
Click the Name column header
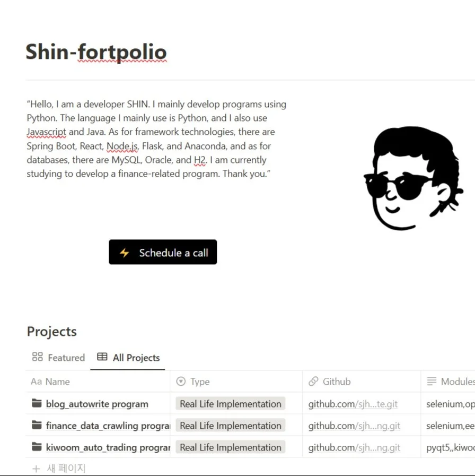point(57,382)
